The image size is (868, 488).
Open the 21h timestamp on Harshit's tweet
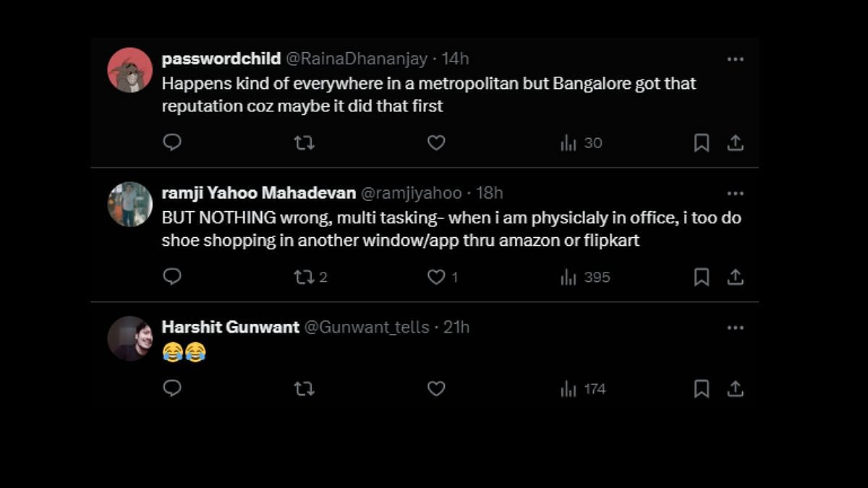tap(456, 328)
